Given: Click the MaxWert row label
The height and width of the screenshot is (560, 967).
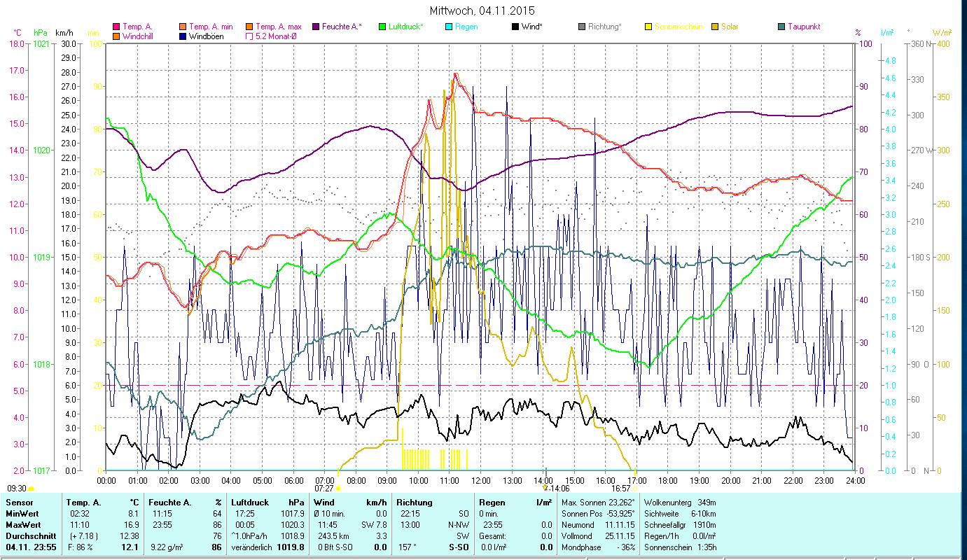Looking at the screenshot, I should pyautogui.click(x=23, y=525).
